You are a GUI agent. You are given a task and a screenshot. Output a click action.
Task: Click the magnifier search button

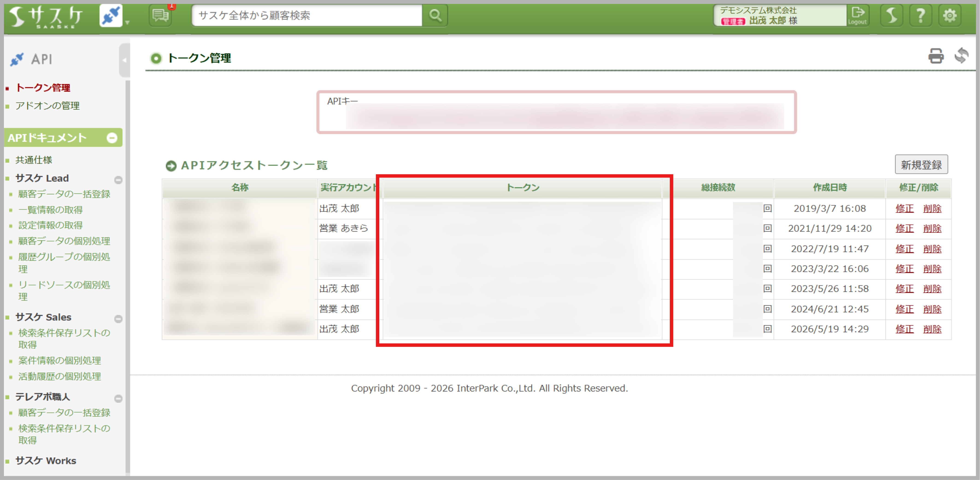(435, 16)
